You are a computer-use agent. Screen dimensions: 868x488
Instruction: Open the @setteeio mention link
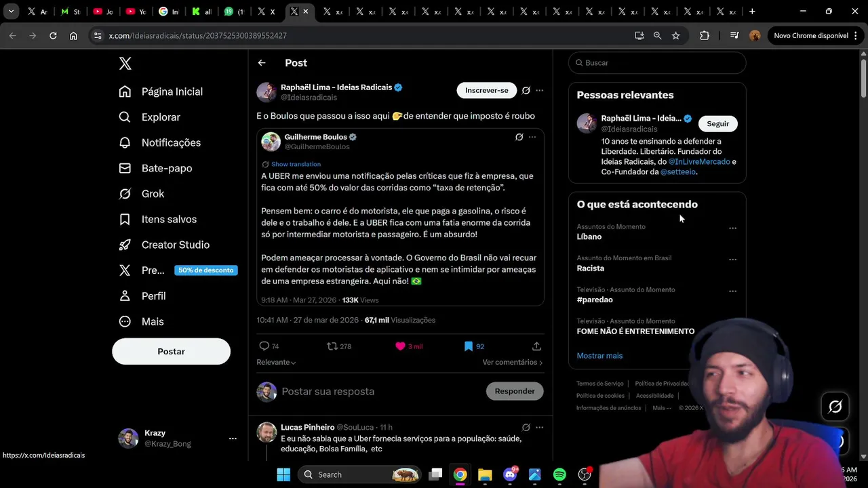click(678, 172)
